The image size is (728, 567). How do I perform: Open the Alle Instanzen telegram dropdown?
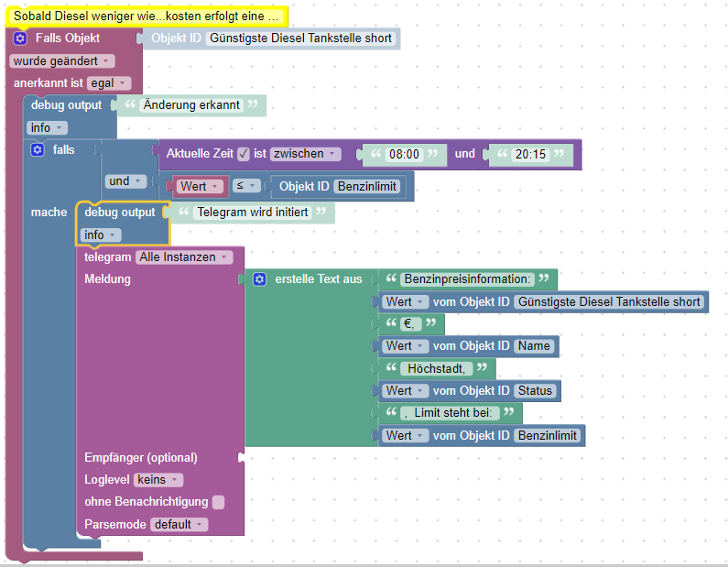[x=184, y=257]
